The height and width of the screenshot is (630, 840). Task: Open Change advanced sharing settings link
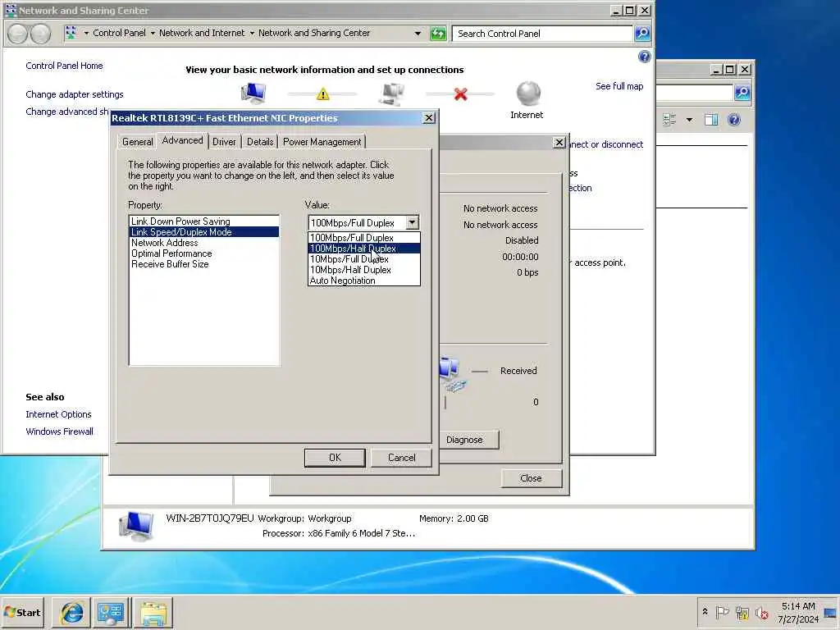pyautogui.click(x=67, y=112)
